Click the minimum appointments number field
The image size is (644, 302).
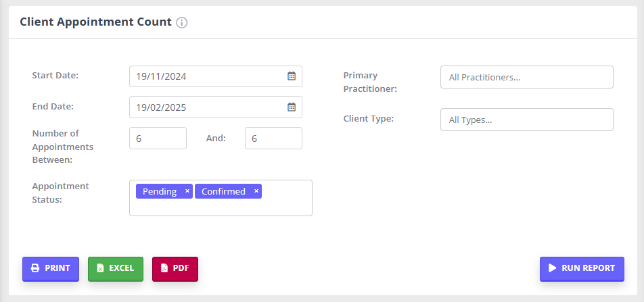[157, 138]
